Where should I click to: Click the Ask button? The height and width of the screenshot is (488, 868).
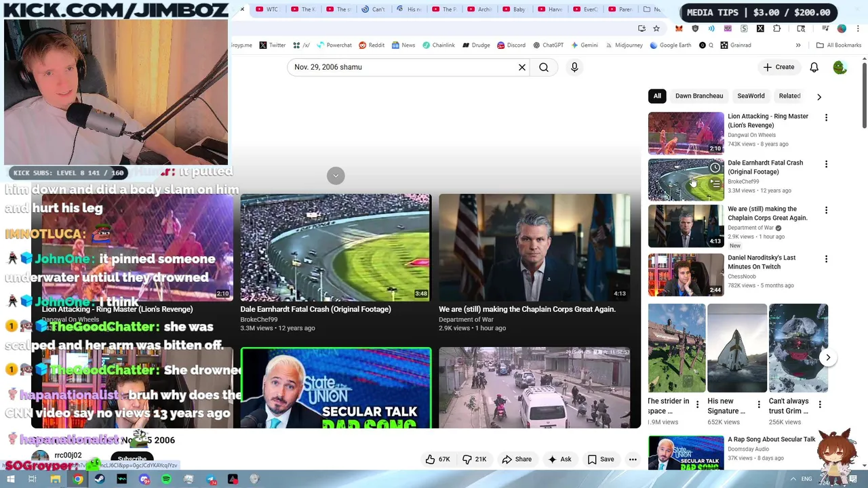click(559, 460)
